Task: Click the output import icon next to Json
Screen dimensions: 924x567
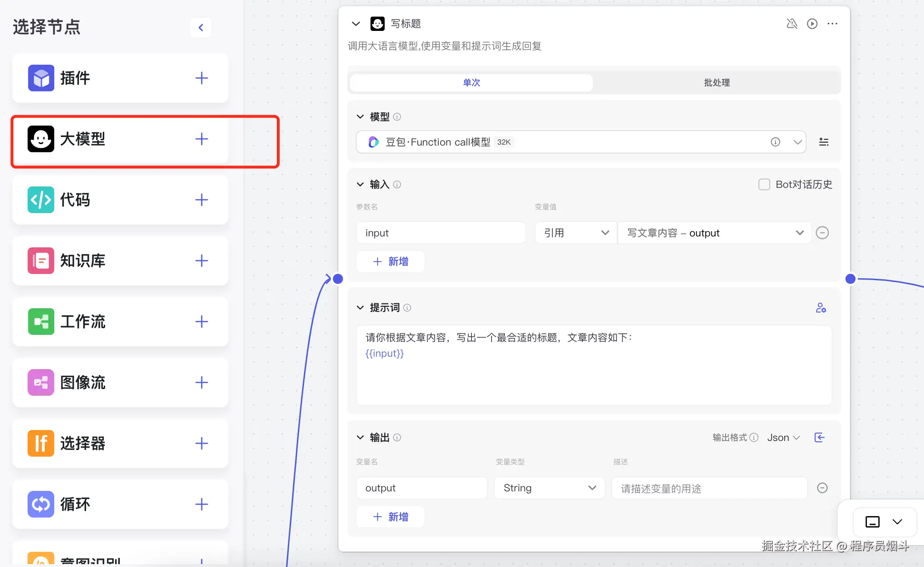Action: click(819, 438)
